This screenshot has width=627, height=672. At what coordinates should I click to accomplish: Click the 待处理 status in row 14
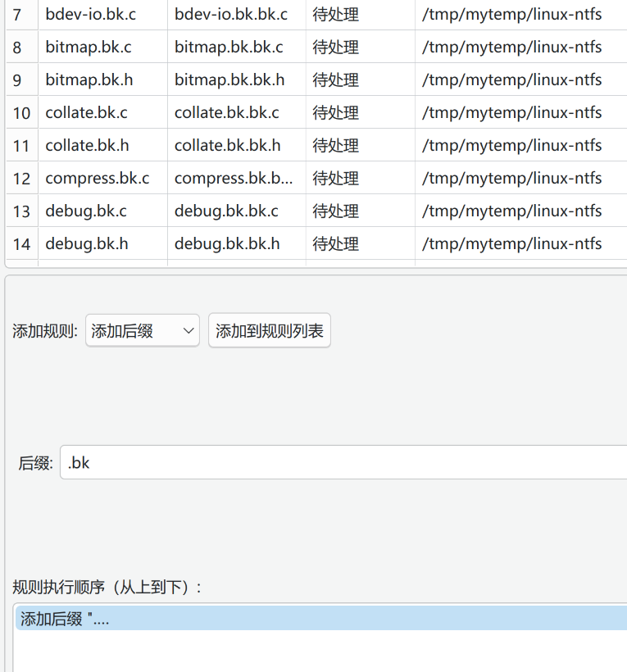361,243
